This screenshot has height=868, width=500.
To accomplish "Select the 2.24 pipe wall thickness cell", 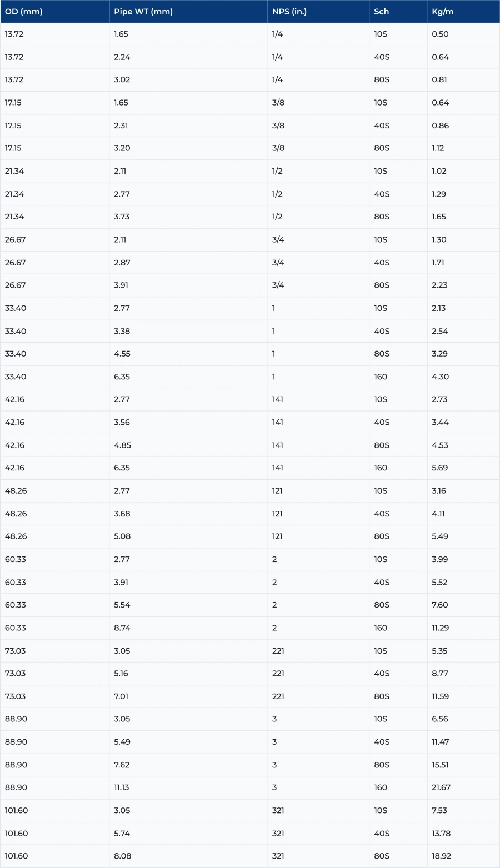I will [x=122, y=57].
